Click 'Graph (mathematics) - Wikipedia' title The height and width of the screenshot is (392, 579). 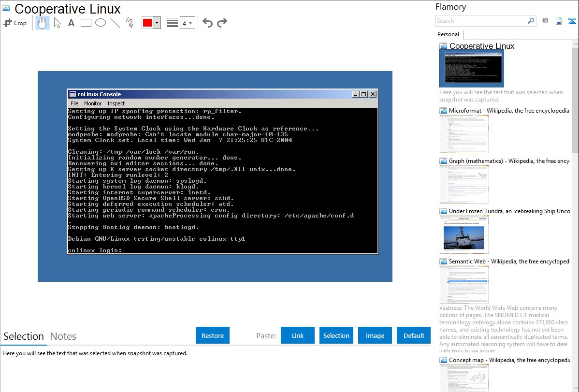(x=509, y=161)
